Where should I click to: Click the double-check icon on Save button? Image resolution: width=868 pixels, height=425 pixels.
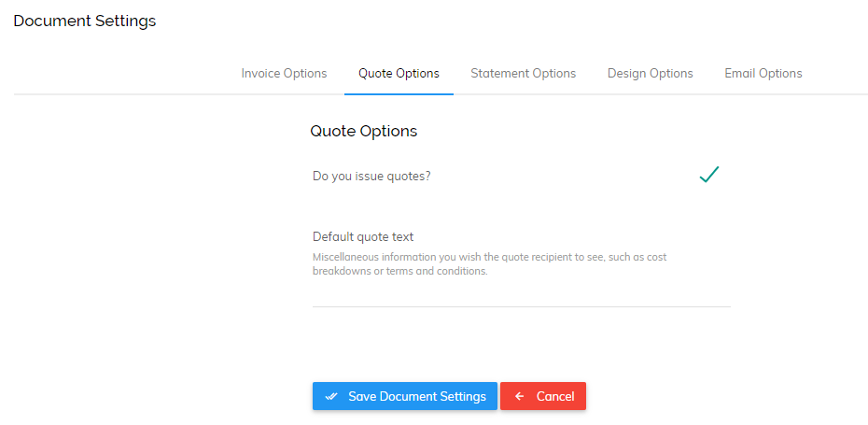pyautogui.click(x=331, y=397)
